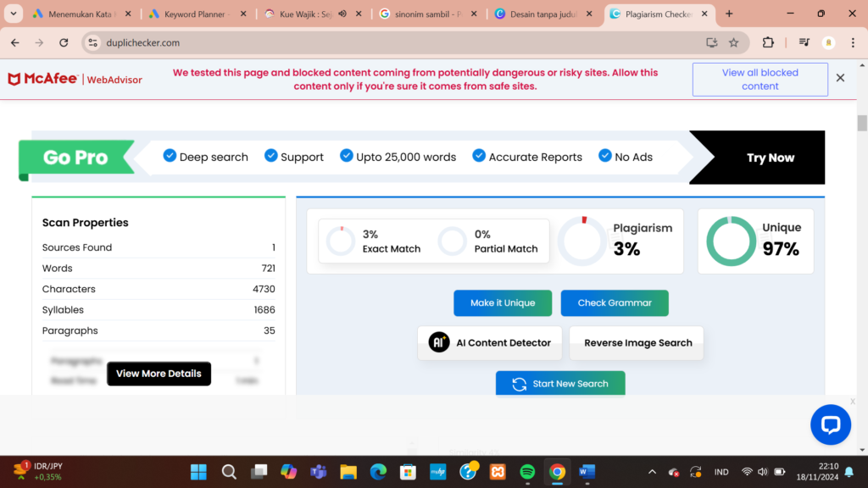The image size is (868, 488).
Task: Dismiss the McAfee WebAdvisor warning banner
Action: (x=840, y=78)
